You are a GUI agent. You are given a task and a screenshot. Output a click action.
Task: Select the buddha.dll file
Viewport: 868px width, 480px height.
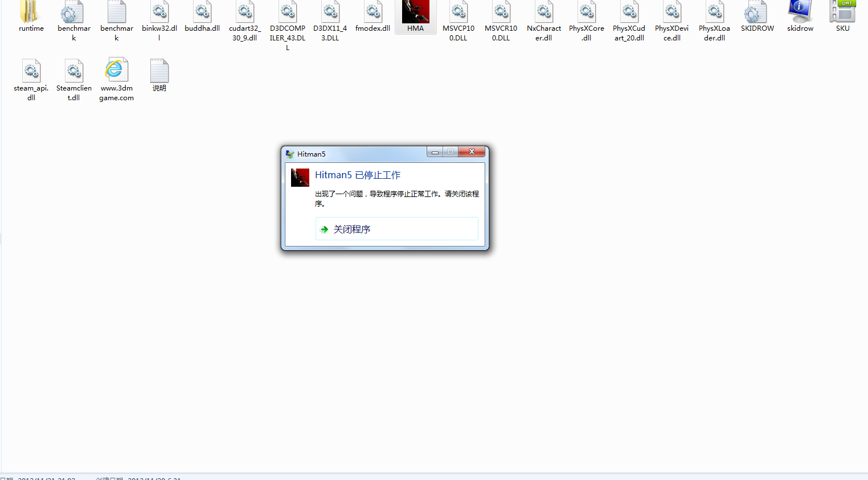[202, 13]
